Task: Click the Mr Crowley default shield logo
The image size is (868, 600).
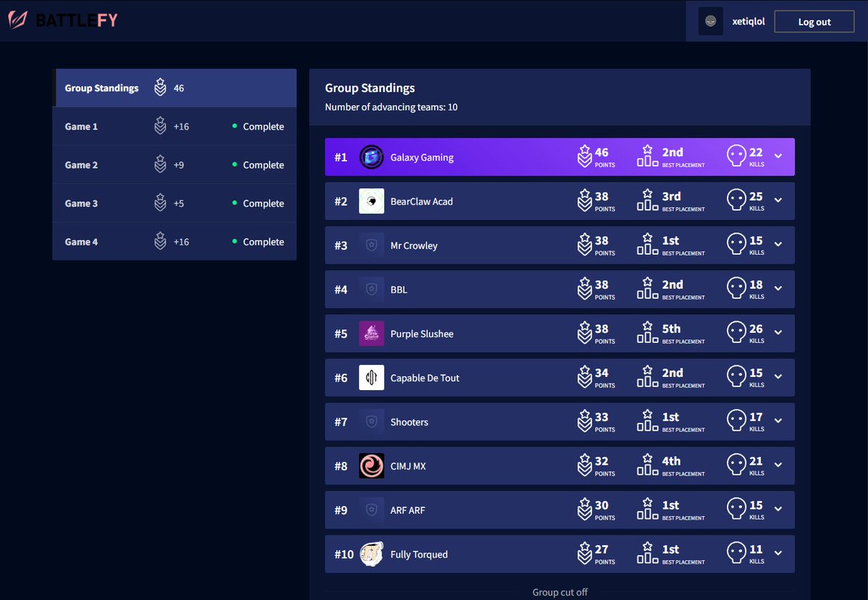Action: pyautogui.click(x=371, y=245)
